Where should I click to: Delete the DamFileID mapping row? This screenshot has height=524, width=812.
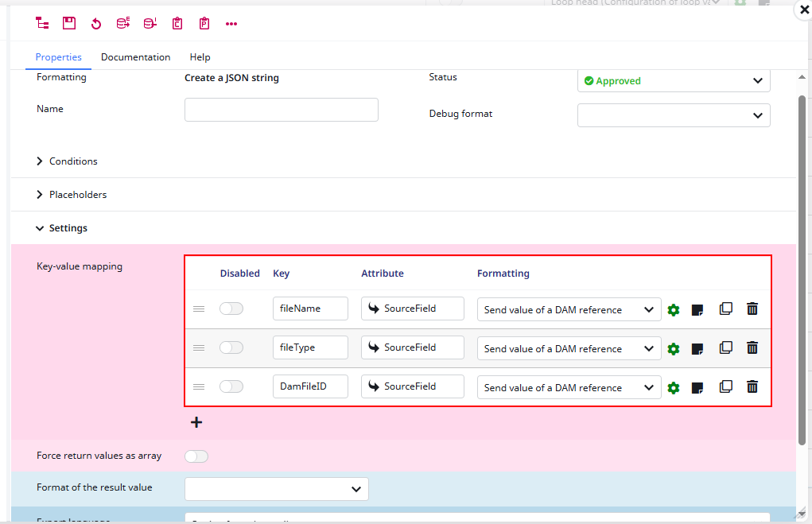[x=752, y=387]
